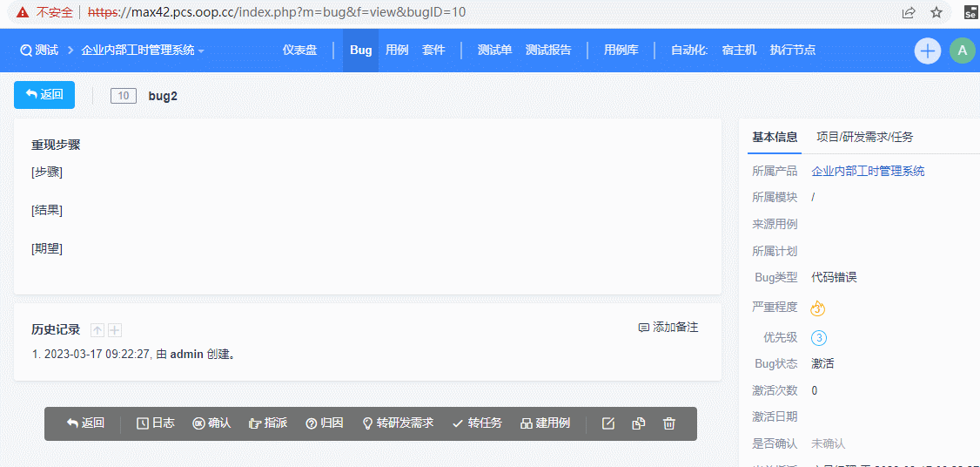
Task: Click the edit bug pencil icon
Action: (x=608, y=423)
